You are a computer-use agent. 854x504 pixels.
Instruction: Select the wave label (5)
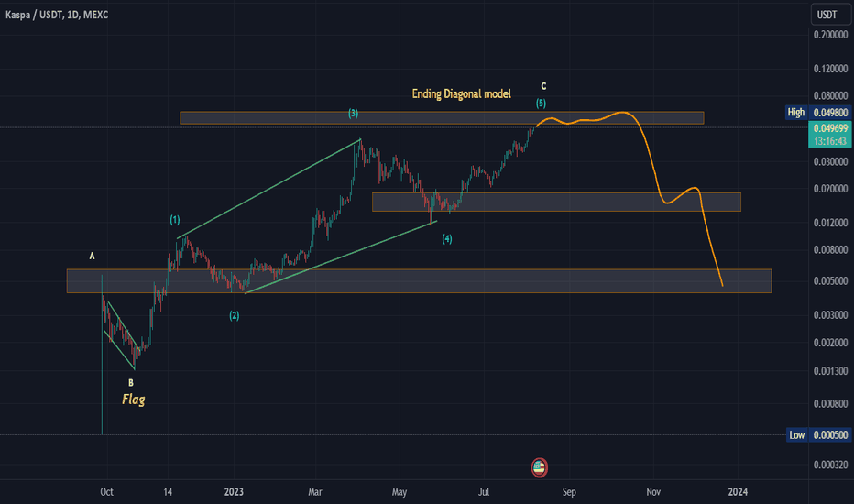coord(541,103)
